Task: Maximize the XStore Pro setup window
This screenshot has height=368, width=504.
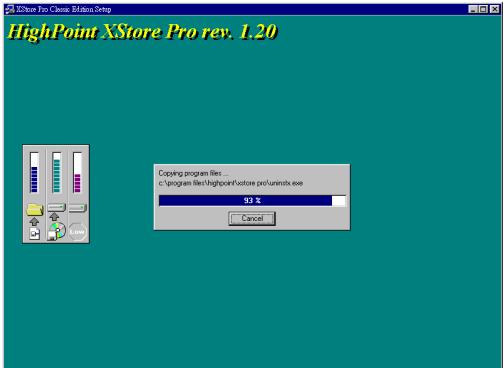Action: point(483,9)
